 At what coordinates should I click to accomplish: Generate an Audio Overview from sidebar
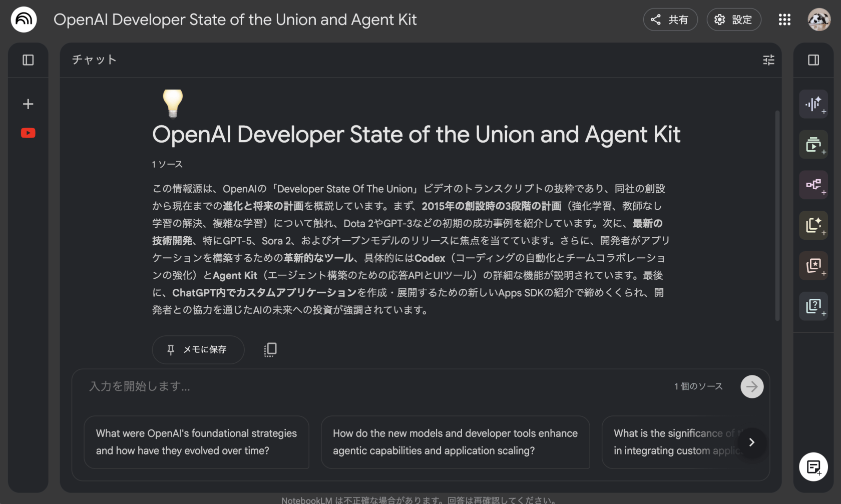[813, 104]
